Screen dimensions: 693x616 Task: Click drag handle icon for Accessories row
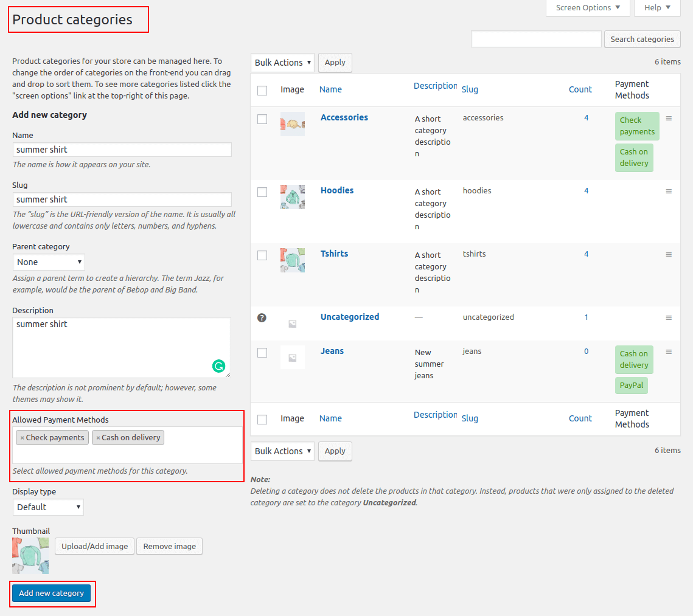[669, 119]
